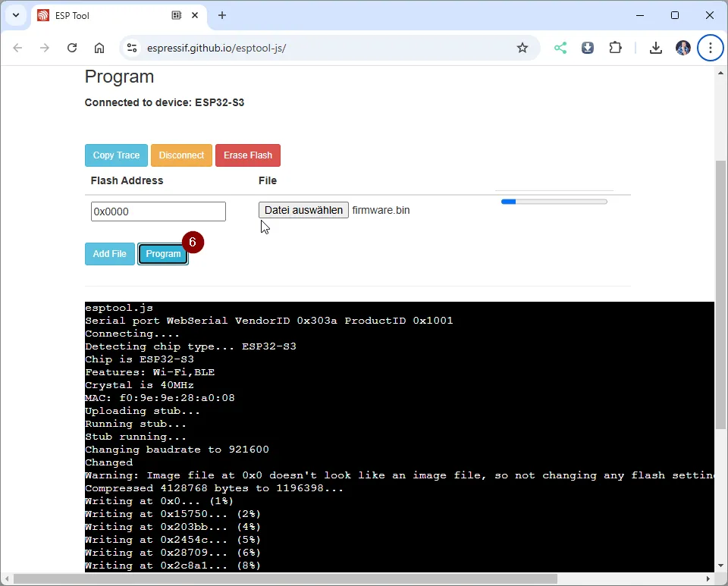Bookmark this page with star icon

pyautogui.click(x=522, y=48)
